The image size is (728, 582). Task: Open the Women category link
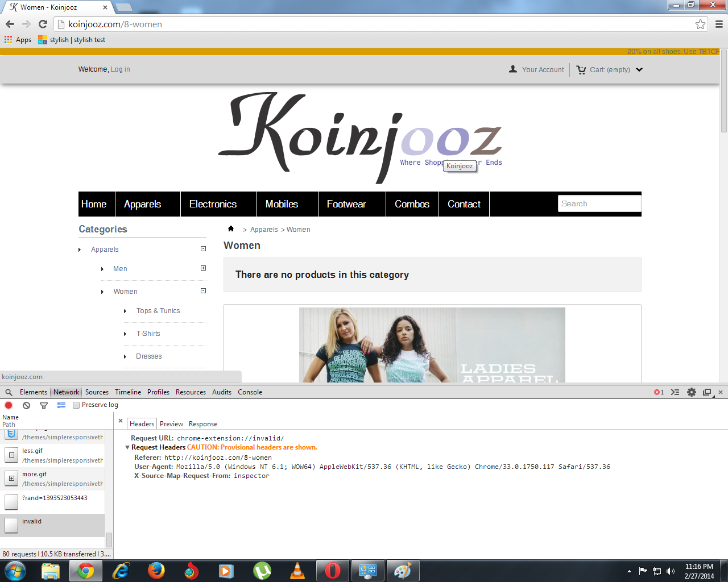tap(125, 292)
